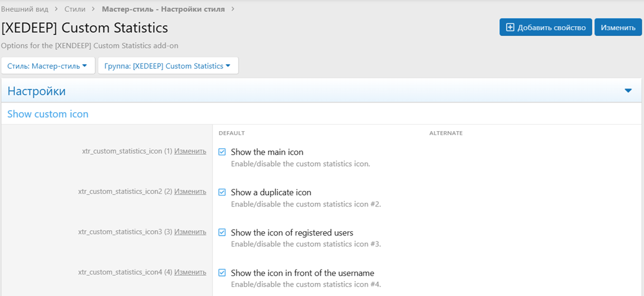This screenshot has height=296, width=644.
Task: Open the Группа: [XEDEEP] Custom Statistics dropdown
Action: (167, 66)
